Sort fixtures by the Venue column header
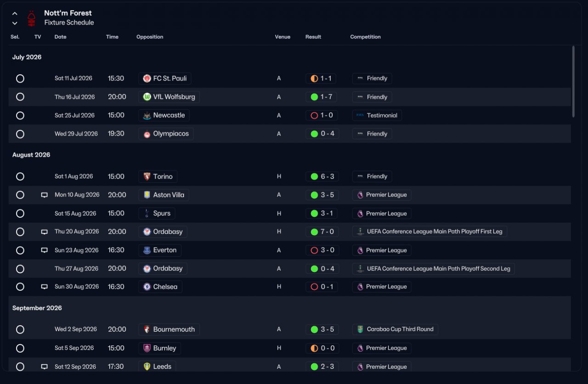This screenshot has width=588, height=384. pos(283,37)
